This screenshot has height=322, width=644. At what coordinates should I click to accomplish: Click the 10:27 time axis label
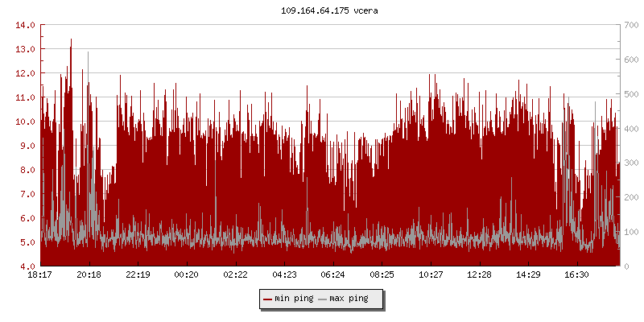point(431,275)
